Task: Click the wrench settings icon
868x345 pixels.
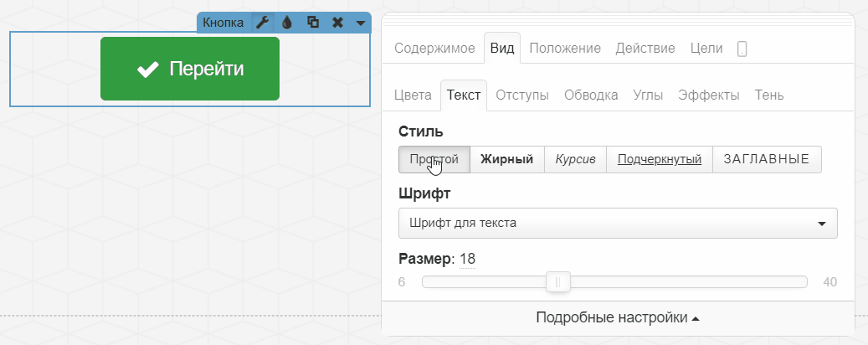Action: coord(263,23)
